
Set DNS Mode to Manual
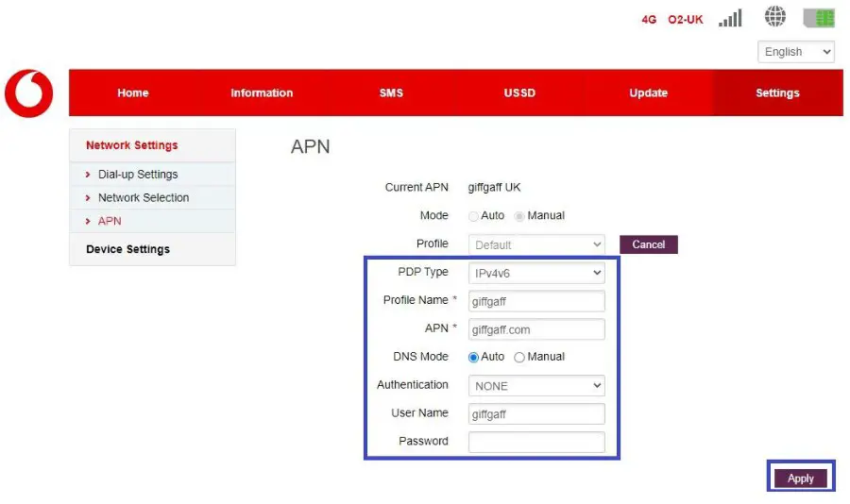coord(519,358)
